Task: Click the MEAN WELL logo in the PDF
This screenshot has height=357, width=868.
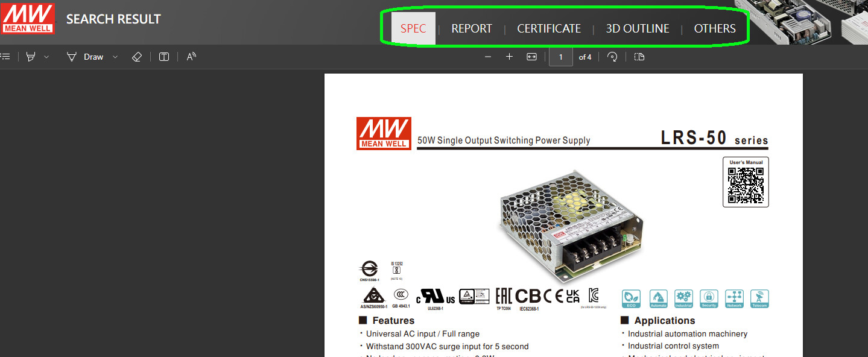Action: point(384,133)
